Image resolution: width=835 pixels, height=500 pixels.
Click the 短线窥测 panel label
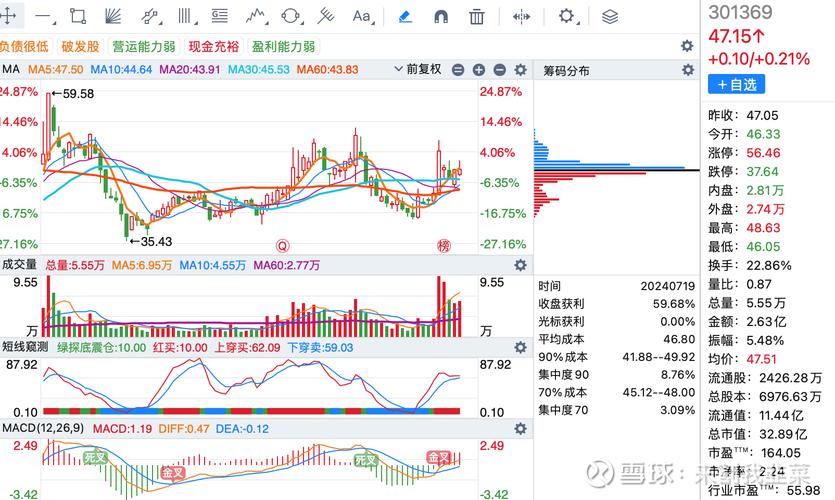pyautogui.click(x=25, y=347)
